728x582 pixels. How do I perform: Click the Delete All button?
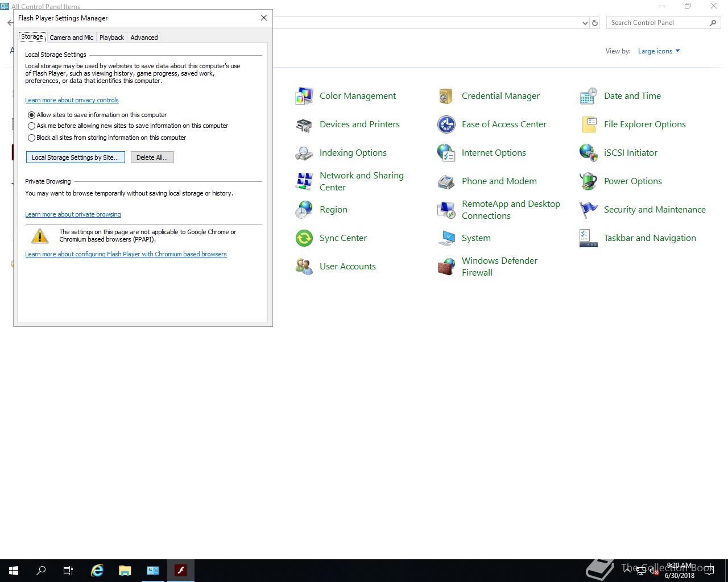point(152,157)
